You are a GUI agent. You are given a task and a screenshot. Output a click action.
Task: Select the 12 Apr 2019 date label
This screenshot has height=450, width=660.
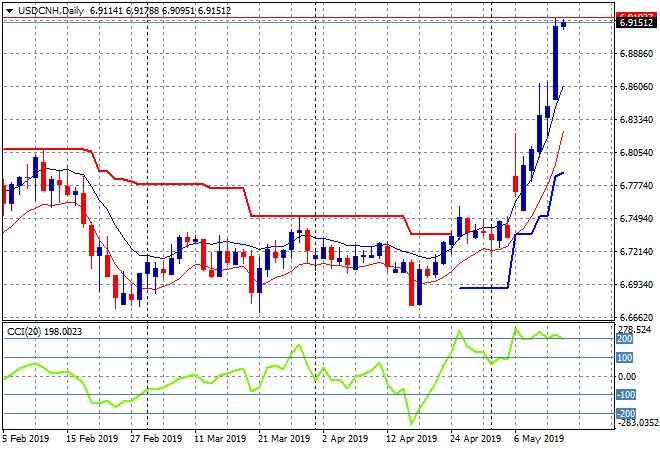[x=412, y=439]
